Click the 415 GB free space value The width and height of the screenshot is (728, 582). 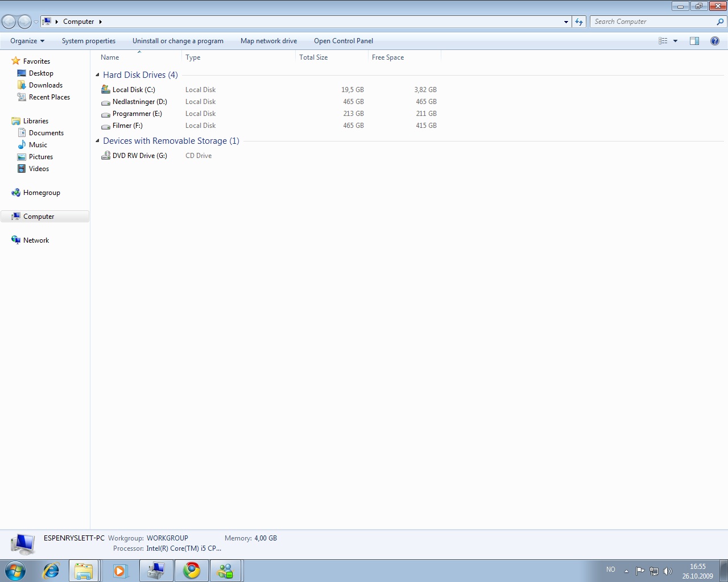click(426, 126)
